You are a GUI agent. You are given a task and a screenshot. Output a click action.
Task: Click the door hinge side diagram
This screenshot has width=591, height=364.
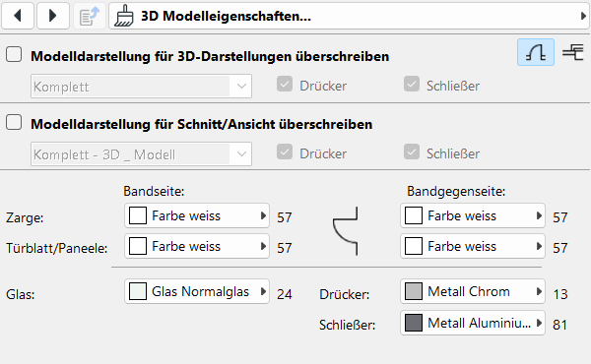pyautogui.click(x=346, y=231)
